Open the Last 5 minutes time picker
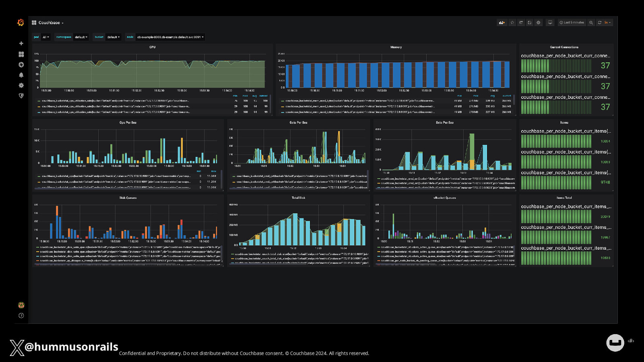 point(572,23)
